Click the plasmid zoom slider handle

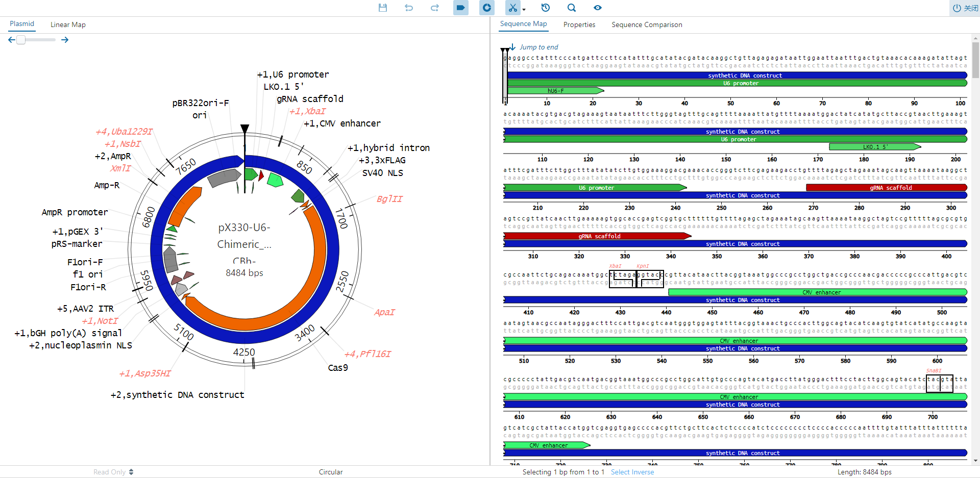pos(21,40)
